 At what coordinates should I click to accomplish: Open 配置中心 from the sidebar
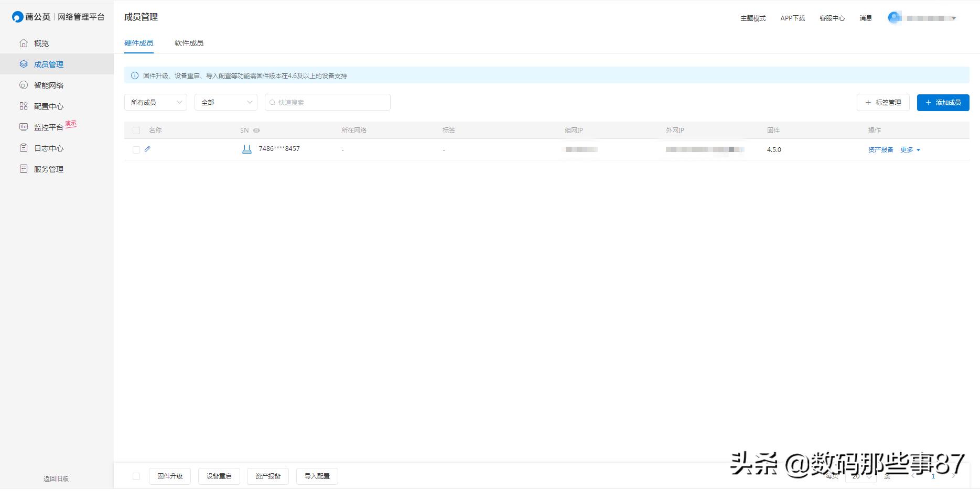pos(49,106)
